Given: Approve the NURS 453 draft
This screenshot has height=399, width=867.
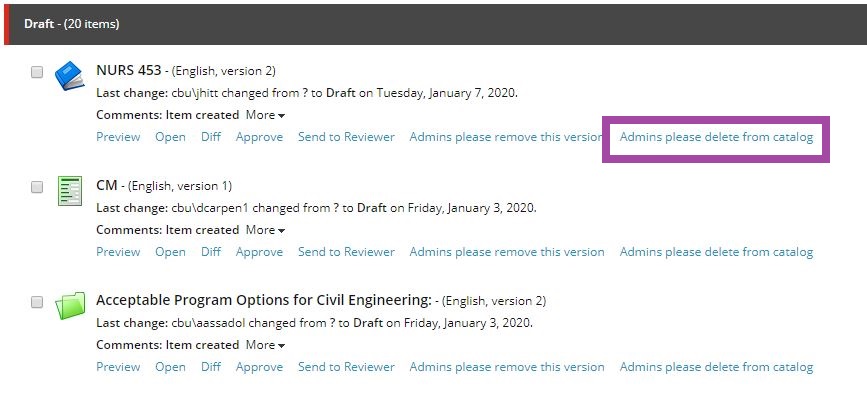Looking at the screenshot, I should pos(259,137).
